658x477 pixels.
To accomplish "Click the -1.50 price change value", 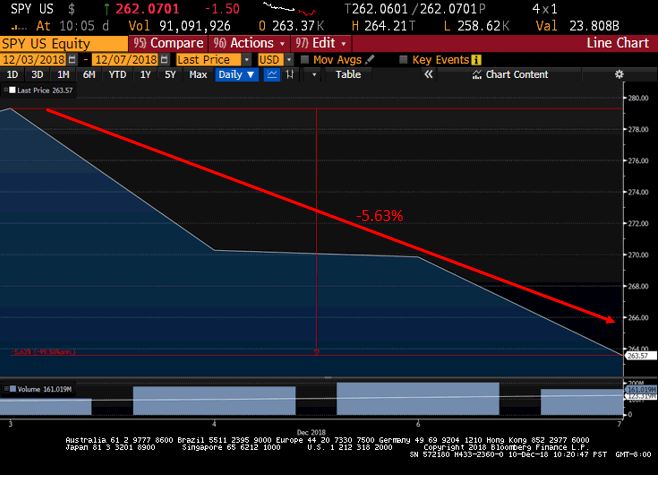I will [222, 9].
